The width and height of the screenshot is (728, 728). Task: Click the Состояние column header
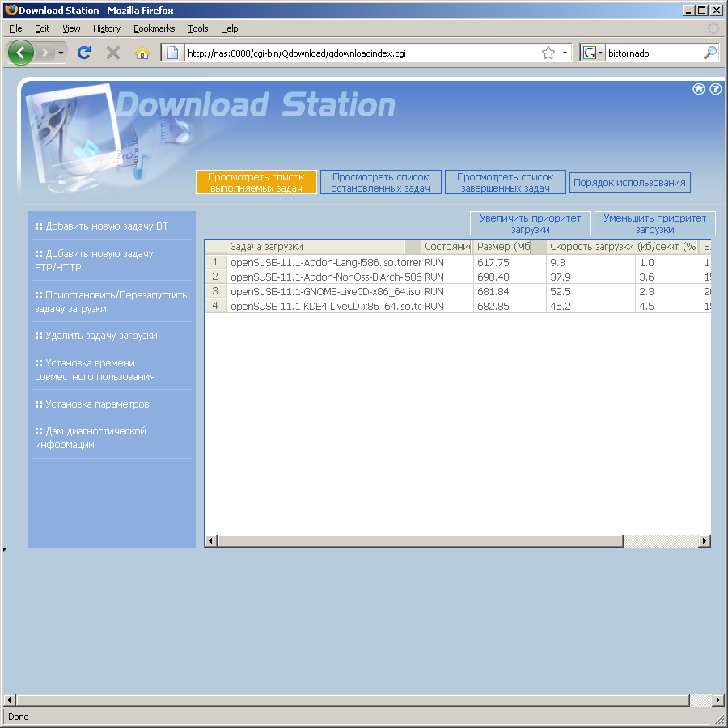447,247
